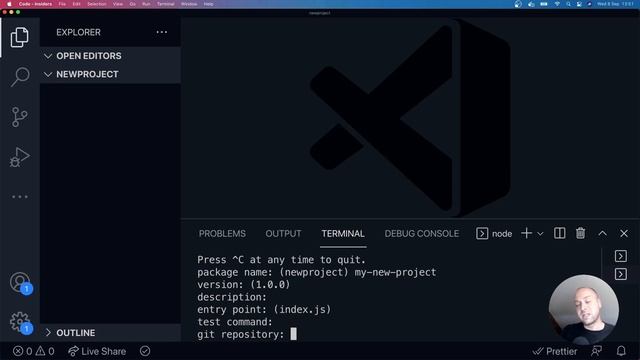The width and height of the screenshot is (640, 360).
Task: Click the EXPLORER panel title
Action: tap(78, 32)
